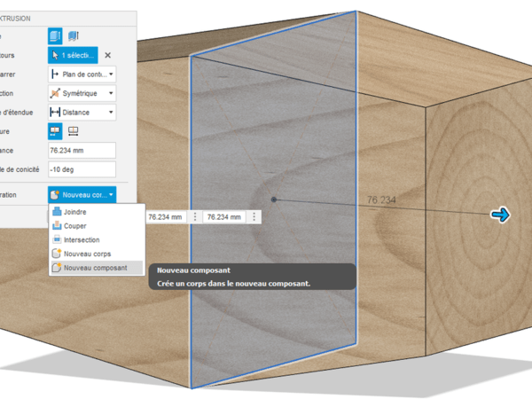The image size is (532, 399).
Task: Click the 1 sélection contours button
Action: pyautogui.click(x=73, y=55)
